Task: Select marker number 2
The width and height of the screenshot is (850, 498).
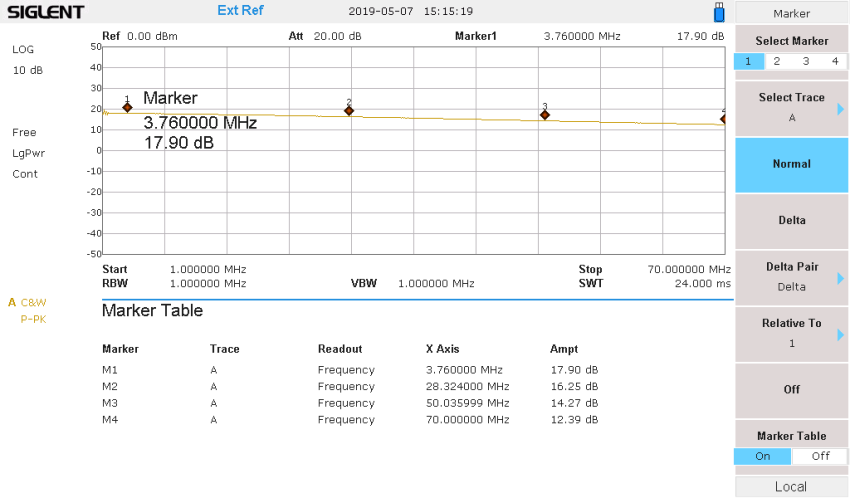Action: (776, 61)
